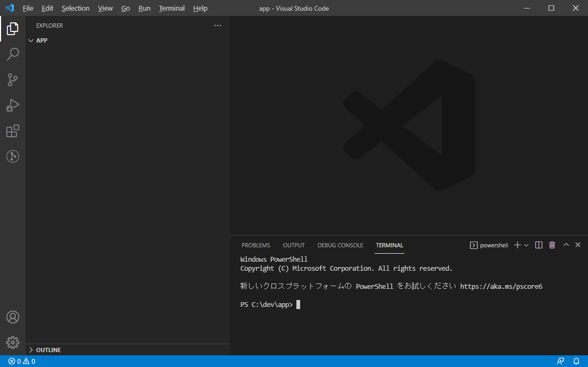Click the 'Windows PowerShell' terminal line
The height and width of the screenshot is (367, 588).
point(274,260)
